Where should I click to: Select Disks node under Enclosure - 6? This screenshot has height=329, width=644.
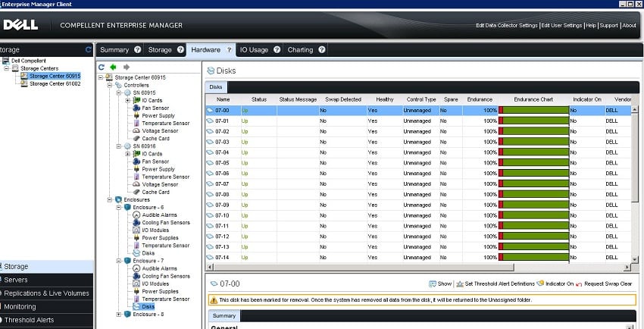pyautogui.click(x=148, y=253)
